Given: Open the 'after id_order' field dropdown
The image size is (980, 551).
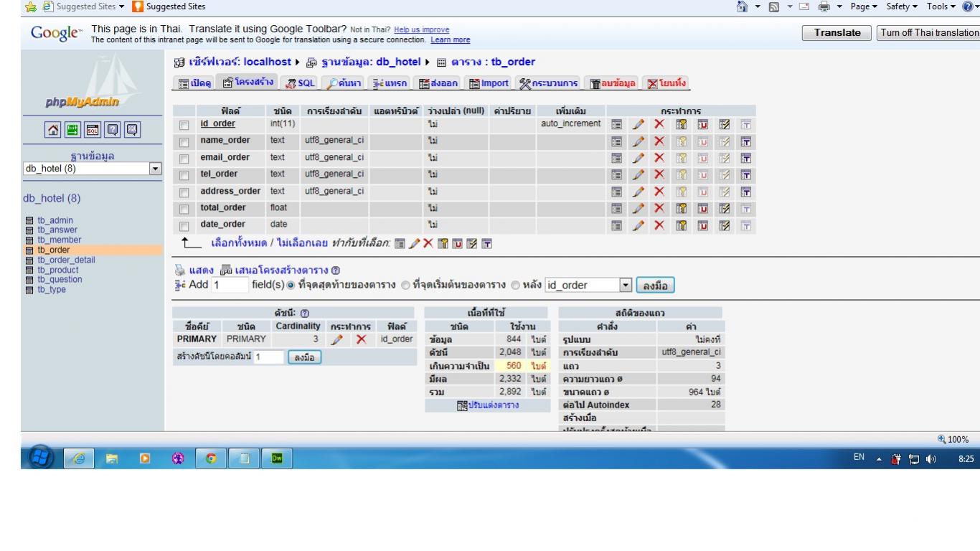Looking at the screenshot, I should click(x=588, y=286).
